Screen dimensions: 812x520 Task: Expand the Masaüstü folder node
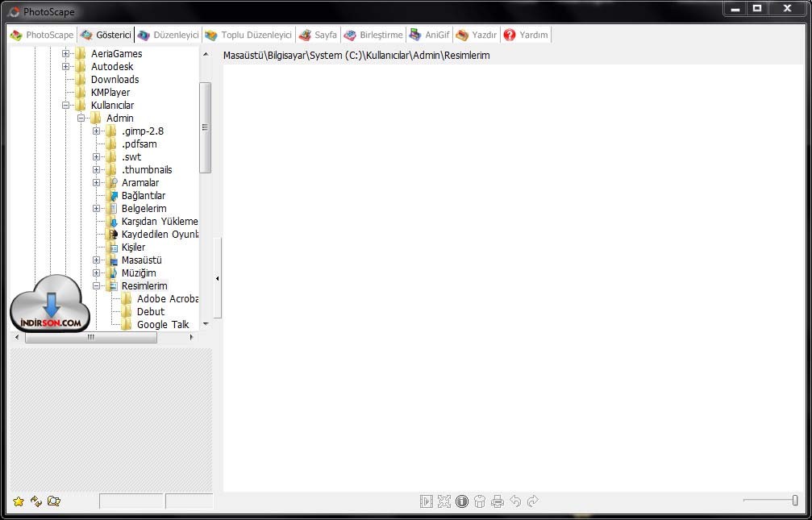pyautogui.click(x=96, y=260)
